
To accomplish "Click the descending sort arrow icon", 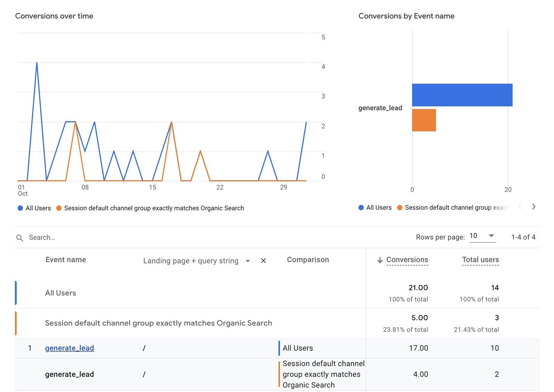I will 380,260.
